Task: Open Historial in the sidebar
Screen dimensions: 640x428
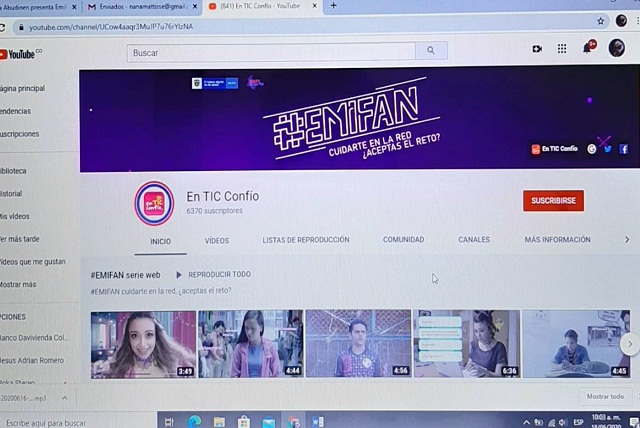Action: (11, 193)
